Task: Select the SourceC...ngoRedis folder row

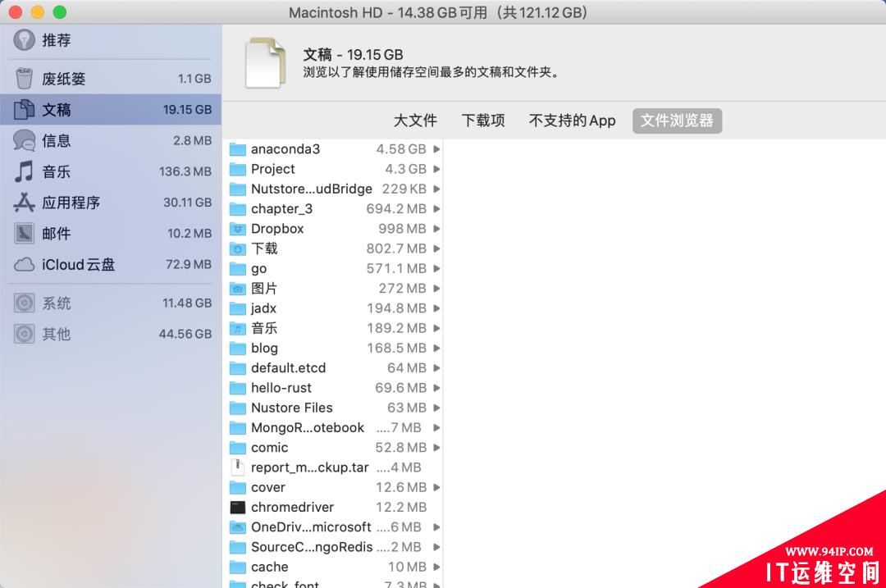Action: tap(333, 547)
